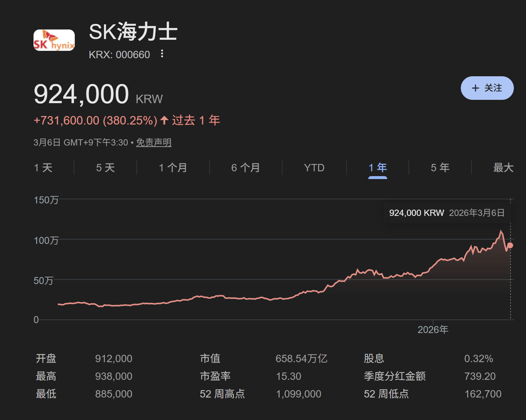Open the 免责声明 disclaimer link
The width and height of the screenshot is (526, 420).
(154, 143)
